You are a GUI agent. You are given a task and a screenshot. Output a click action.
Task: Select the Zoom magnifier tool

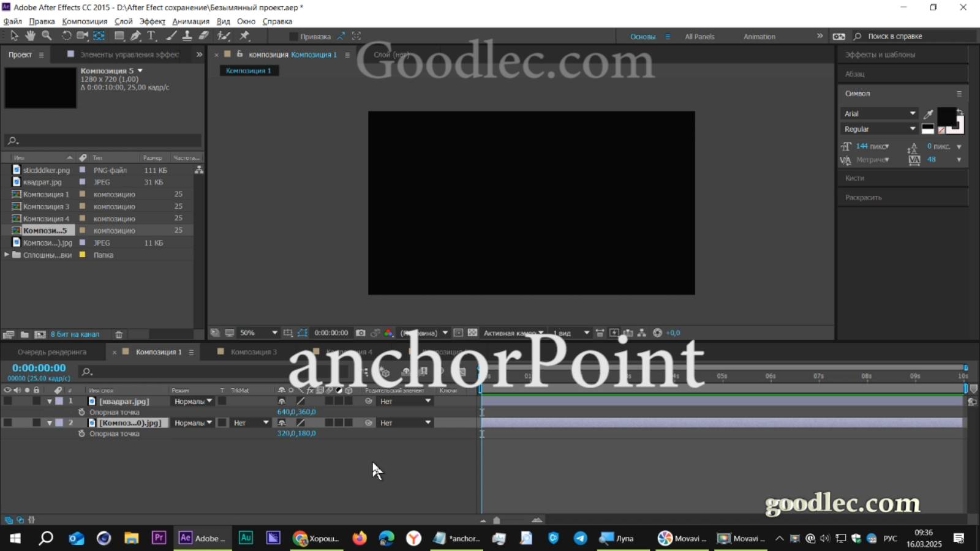47,36
